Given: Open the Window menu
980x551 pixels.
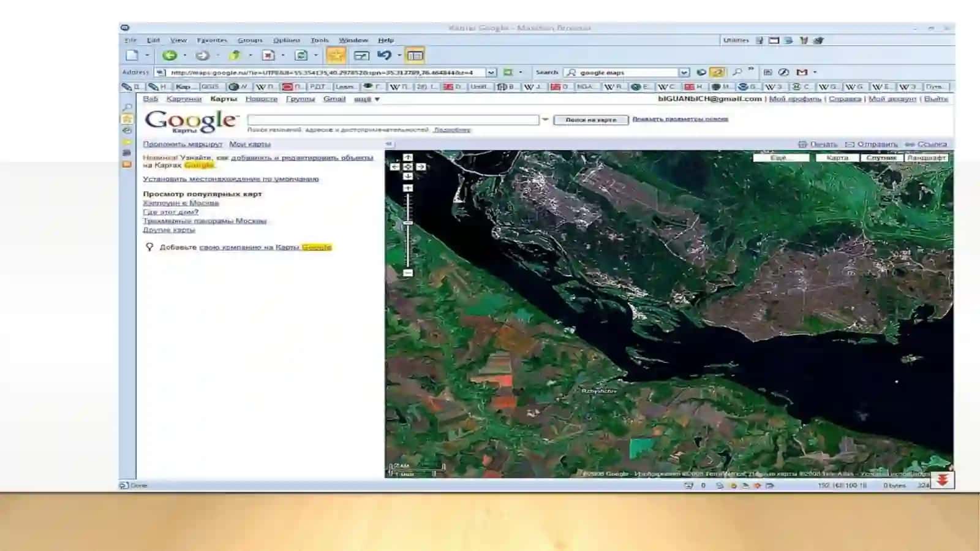Looking at the screenshot, I should (353, 40).
